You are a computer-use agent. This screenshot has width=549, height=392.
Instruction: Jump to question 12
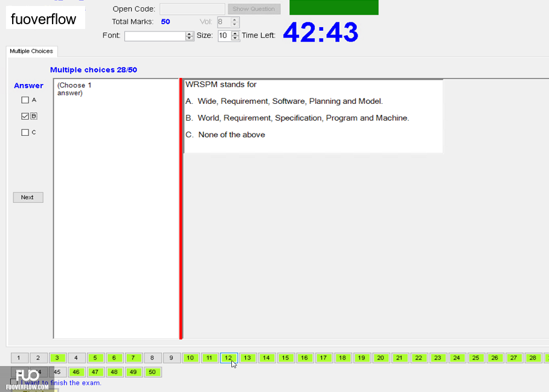pos(228,358)
